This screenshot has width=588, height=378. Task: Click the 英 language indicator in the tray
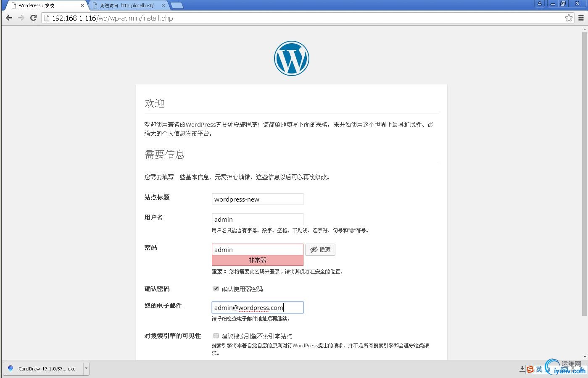[x=539, y=369]
